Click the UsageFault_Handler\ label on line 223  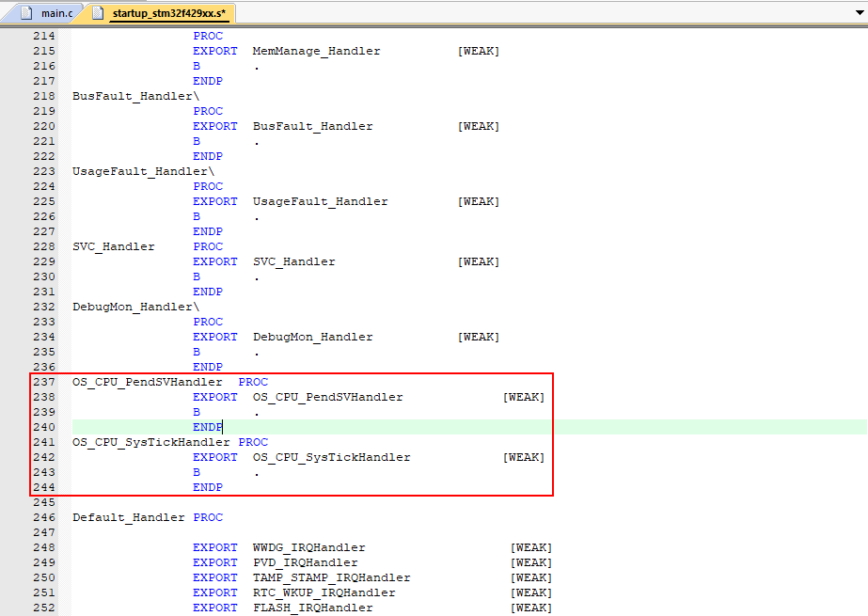(x=143, y=171)
